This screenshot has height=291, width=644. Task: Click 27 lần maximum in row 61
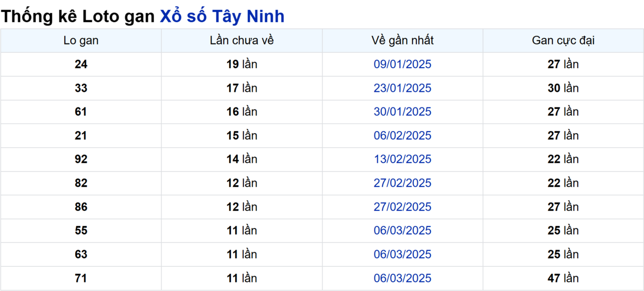[x=563, y=112]
